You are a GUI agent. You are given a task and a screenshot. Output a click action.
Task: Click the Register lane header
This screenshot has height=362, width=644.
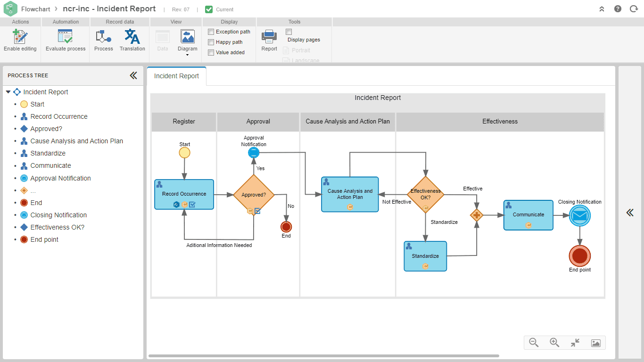tap(184, 122)
